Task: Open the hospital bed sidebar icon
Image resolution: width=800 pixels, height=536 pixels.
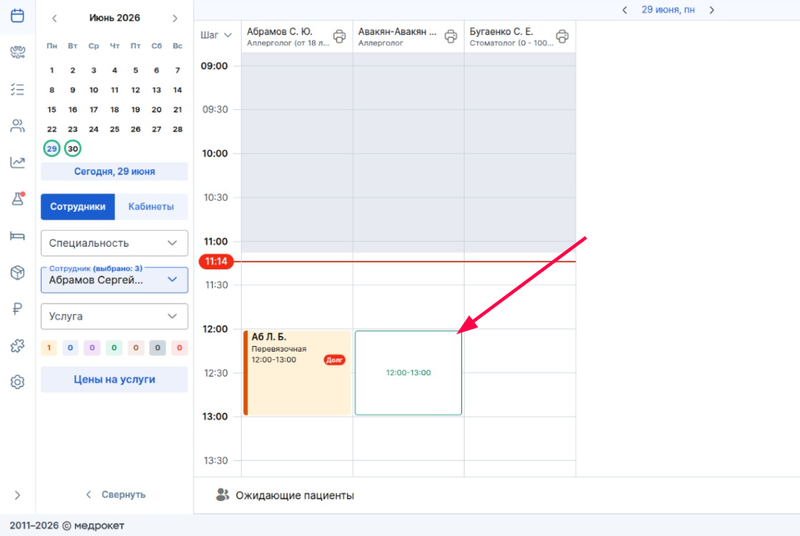Action: [x=17, y=236]
